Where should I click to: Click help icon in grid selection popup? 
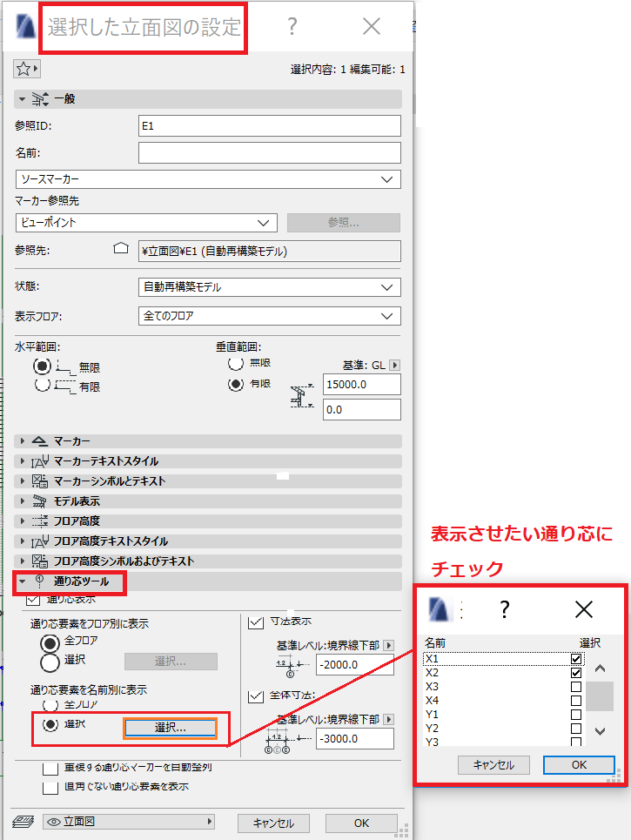click(504, 609)
